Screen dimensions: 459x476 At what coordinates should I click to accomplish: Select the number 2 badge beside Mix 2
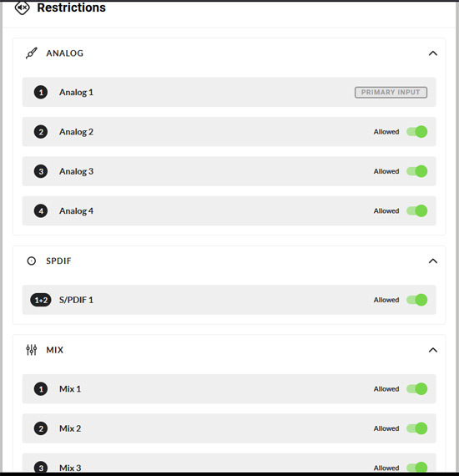(41, 428)
